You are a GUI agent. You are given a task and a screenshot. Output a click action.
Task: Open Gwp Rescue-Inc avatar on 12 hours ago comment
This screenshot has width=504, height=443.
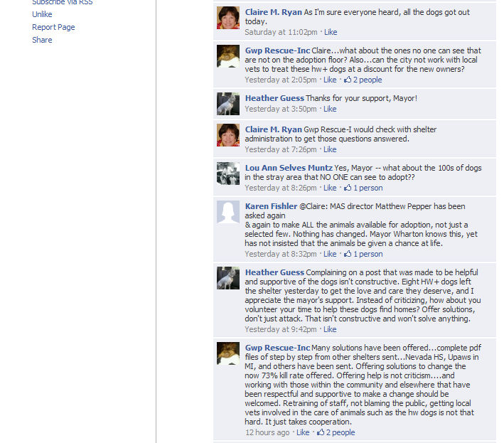click(228, 353)
